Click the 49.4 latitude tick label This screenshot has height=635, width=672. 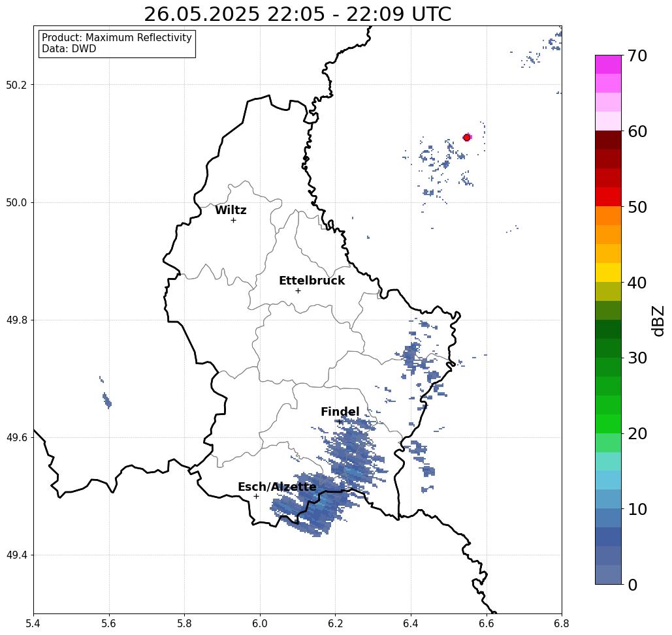16,555
